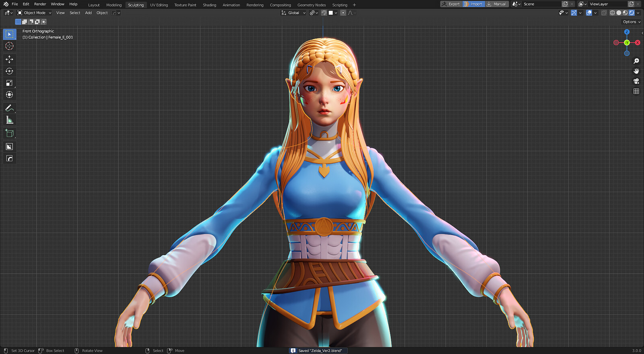Click the ViewLayer name field
This screenshot has height=354, width=644.
(x=608, y=4)
